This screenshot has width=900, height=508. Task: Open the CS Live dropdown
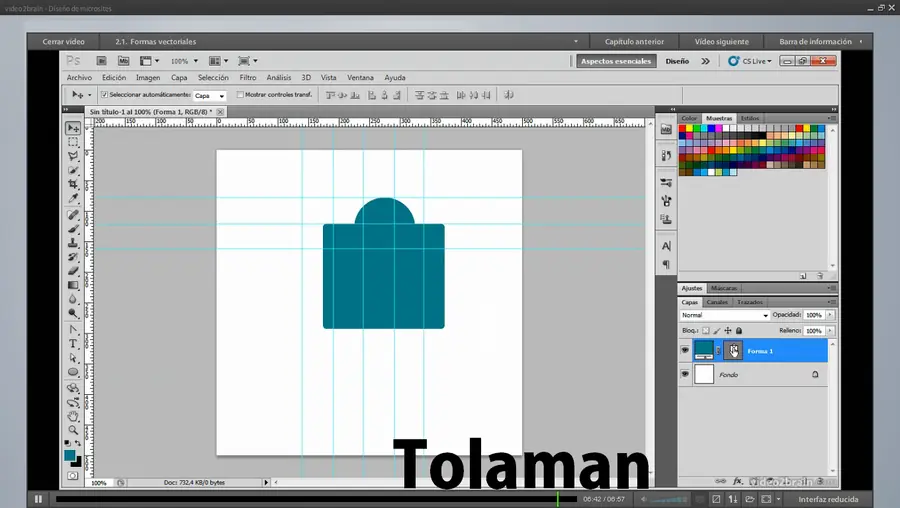tap(750, 61)
